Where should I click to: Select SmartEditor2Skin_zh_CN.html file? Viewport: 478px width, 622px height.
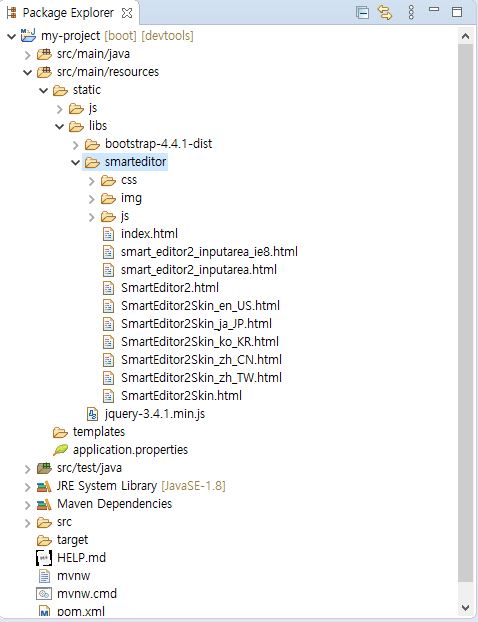point(202,360)
